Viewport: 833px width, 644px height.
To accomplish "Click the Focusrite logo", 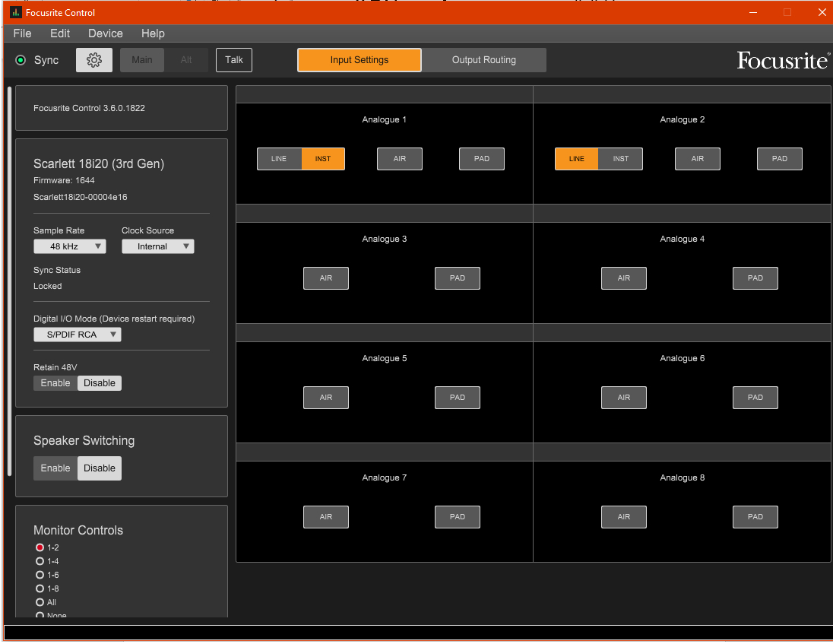I will click(x=783, y=61).
